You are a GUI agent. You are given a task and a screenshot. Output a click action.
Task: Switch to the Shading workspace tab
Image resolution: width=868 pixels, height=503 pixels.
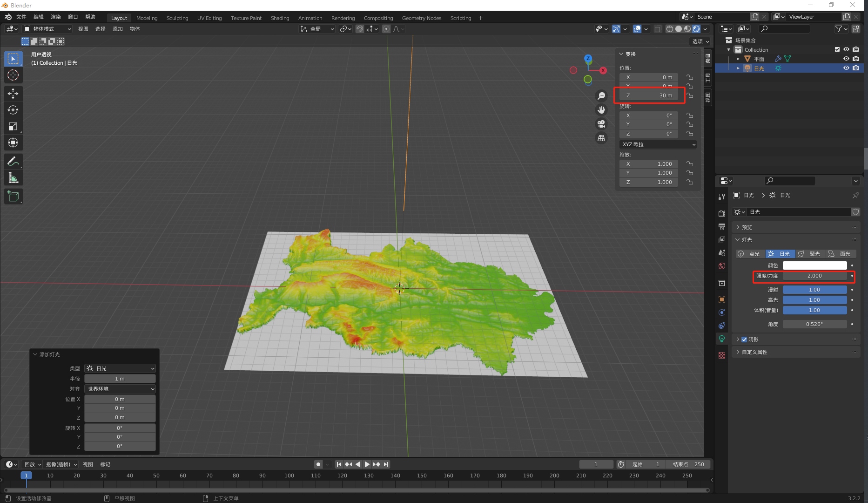point(280,18)
